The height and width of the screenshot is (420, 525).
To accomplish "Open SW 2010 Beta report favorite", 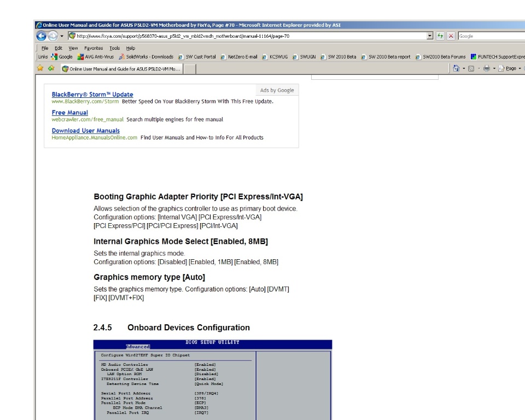I will (x=386, y=57).
